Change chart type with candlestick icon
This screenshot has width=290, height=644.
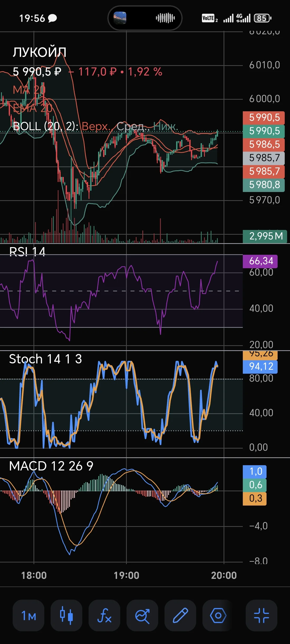tap(66, 616)
